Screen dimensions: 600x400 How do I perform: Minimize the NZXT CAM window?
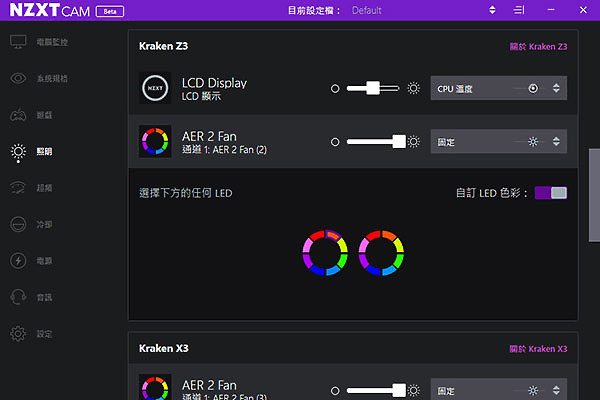tap(551, 10)
